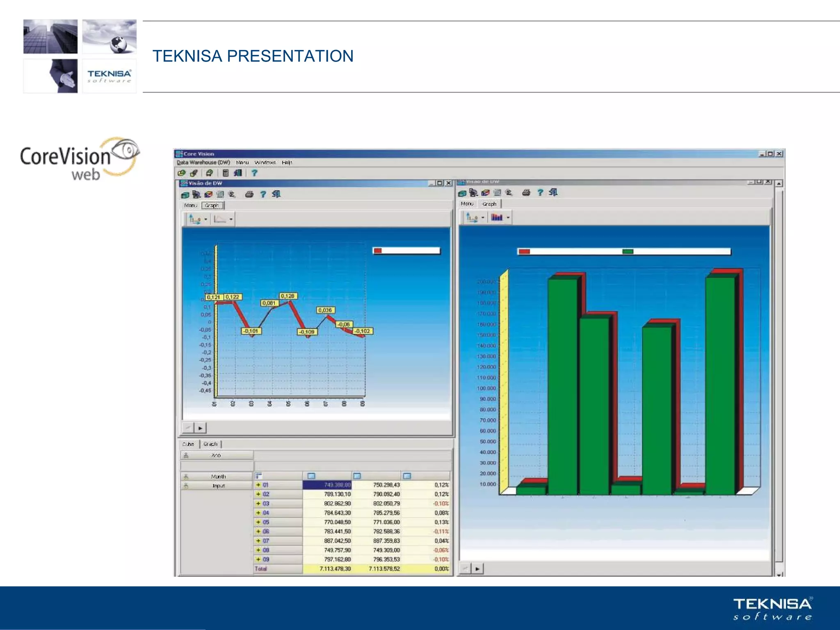Open the Windows menu
This screenshot has height=630, width=840.
point(265,162)
